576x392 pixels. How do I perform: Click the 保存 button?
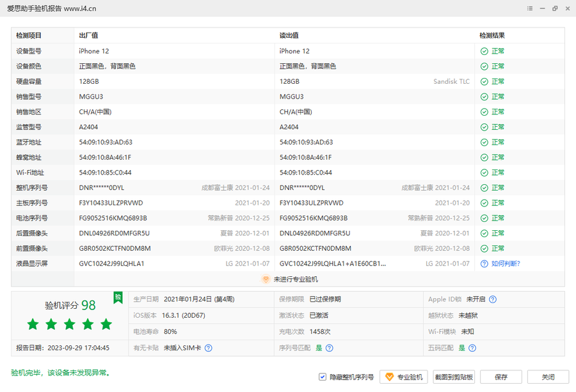[x=501, y=377]
